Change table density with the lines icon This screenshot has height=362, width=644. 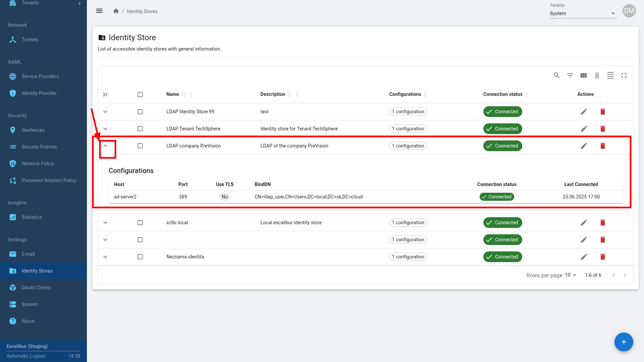coord(610,75)
